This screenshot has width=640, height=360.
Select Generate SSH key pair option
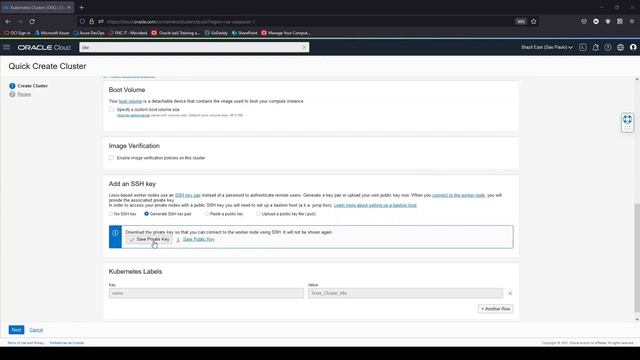coord(146,214)
